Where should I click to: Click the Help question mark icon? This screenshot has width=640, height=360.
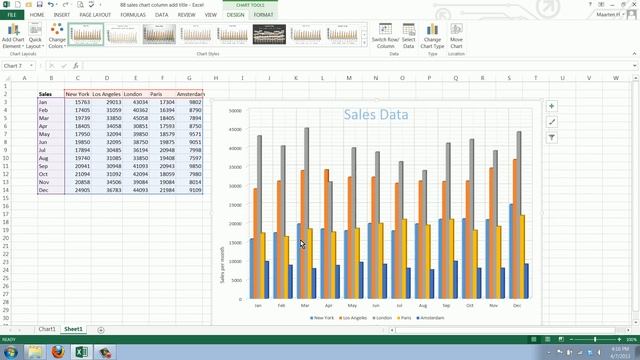(590, 4)
